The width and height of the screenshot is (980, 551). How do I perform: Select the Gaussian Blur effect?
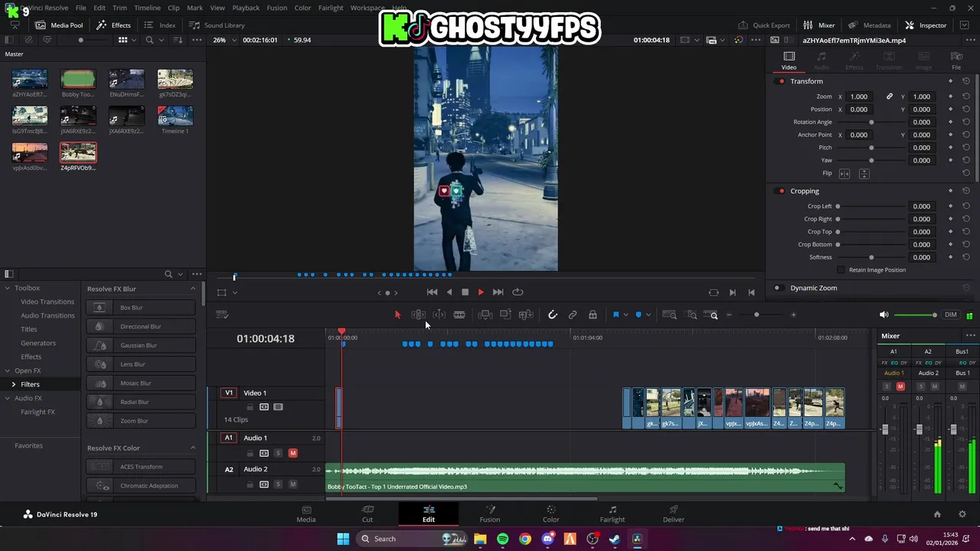coord(141,345)
